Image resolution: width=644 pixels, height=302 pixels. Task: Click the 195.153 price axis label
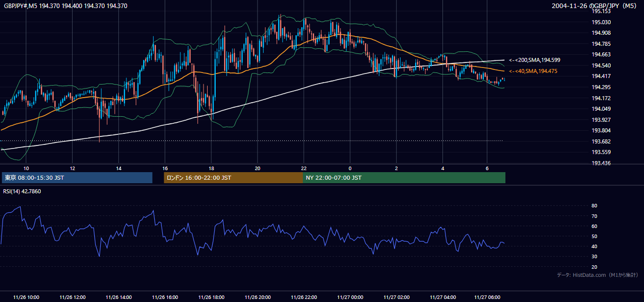click(601, 11)
